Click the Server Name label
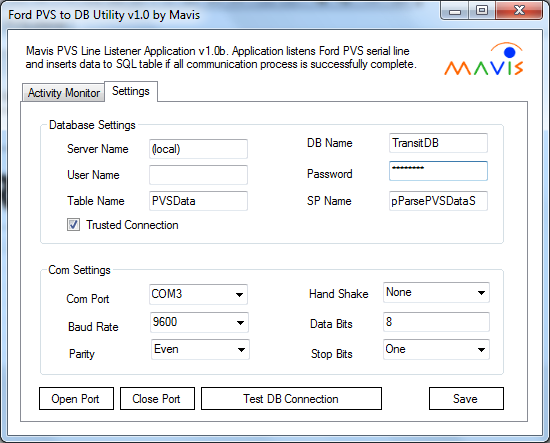 coord(98,149)
